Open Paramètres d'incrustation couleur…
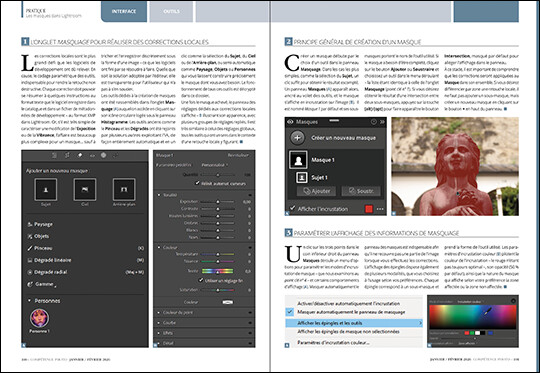This screenshot has width=540, height=373. point(333,343)
